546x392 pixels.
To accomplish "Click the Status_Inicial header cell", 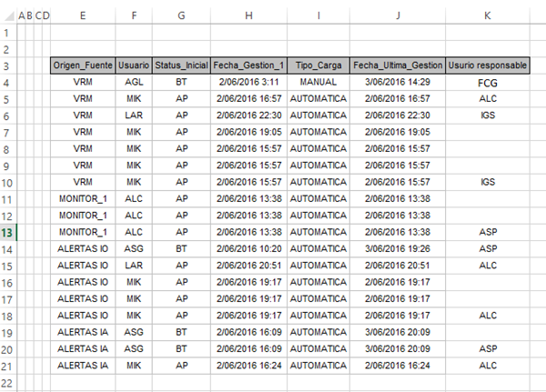I will pyautogui.click(x=181, y=65).
